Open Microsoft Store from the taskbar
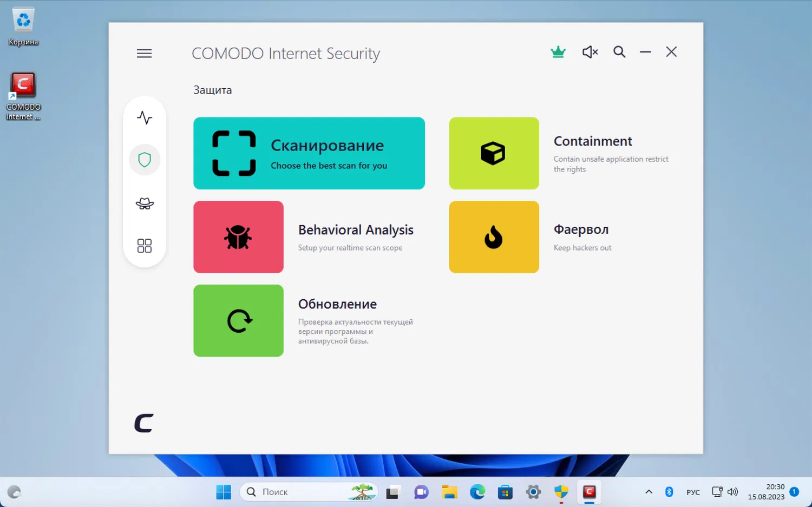Viewport: 812px width, 507px height. coord(506,492)
